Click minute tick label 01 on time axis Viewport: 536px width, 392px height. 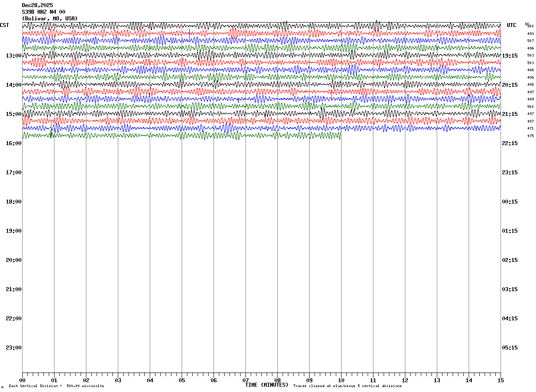[x=54, y=380]
